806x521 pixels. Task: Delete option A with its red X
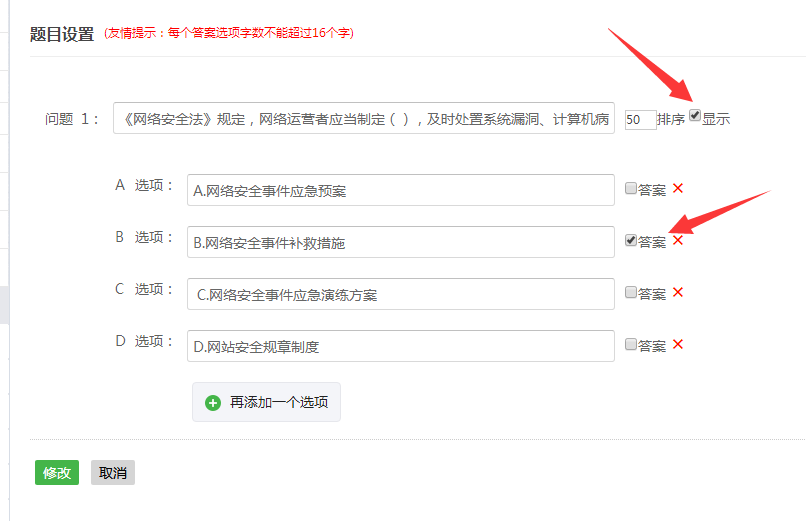point(677,189)
